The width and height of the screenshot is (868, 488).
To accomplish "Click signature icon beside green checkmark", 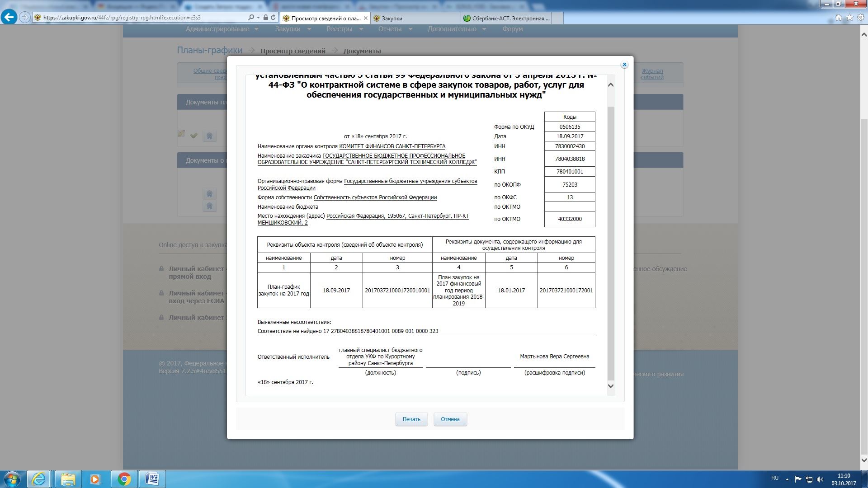I will pos(209,136).
